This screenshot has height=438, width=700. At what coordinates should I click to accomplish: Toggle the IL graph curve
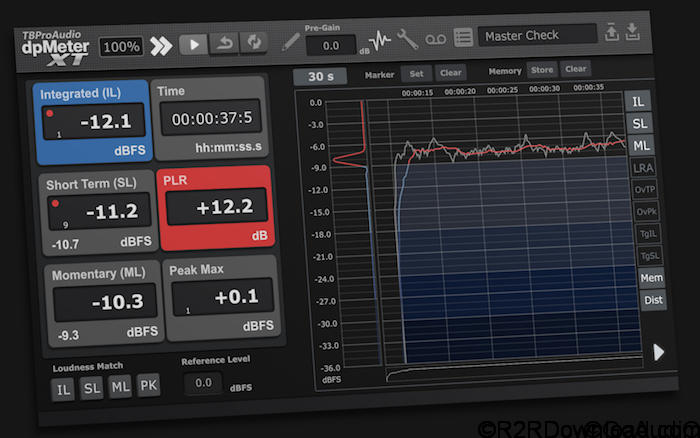coord(638,101)
